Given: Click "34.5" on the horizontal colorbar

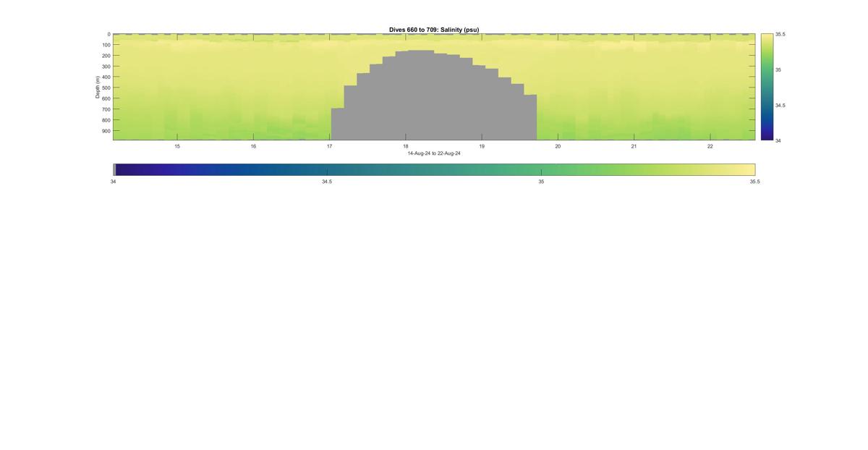Looking at the screenshot, I should point(327,182).
